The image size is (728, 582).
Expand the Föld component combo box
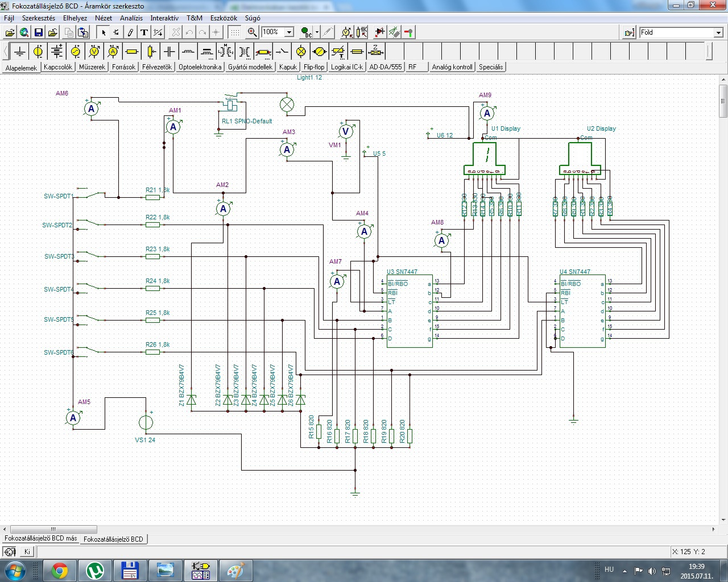coord(718,32)
